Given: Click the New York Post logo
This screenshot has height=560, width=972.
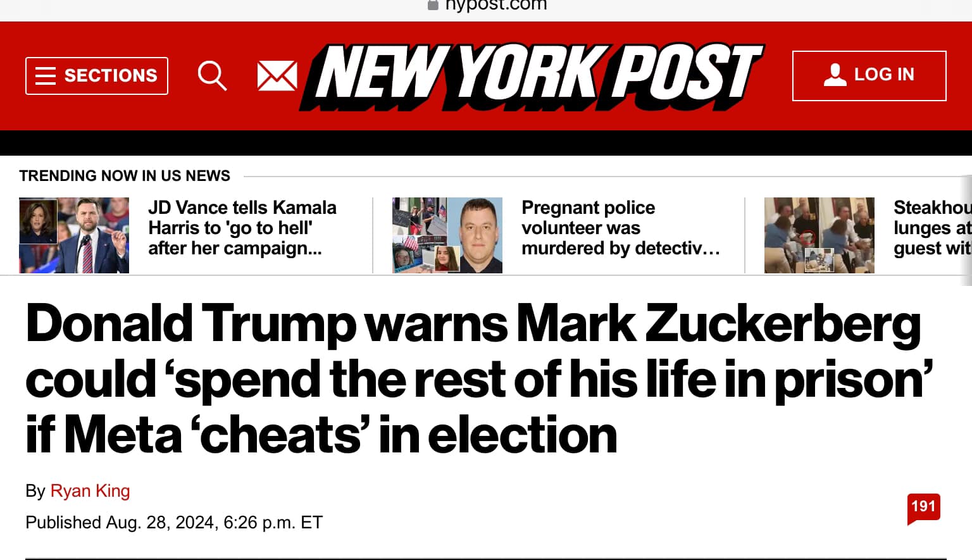Looking at the screenshot, I should click(532, 76).
